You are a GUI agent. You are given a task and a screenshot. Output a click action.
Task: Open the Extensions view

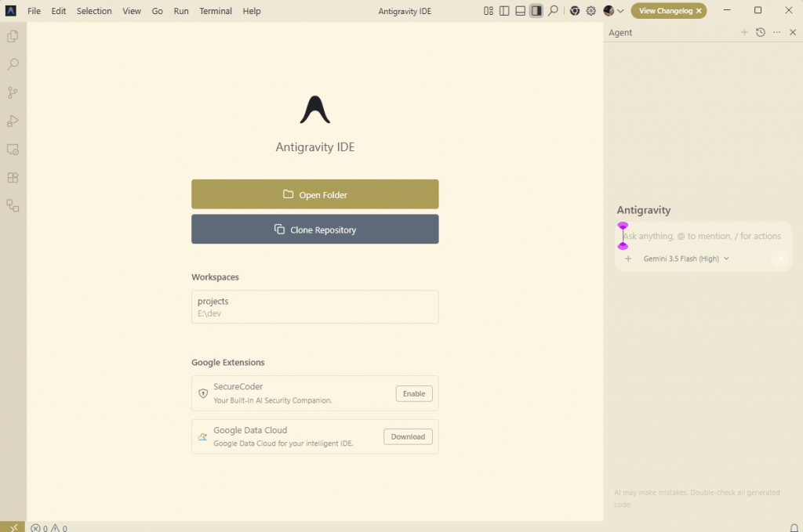13,178
